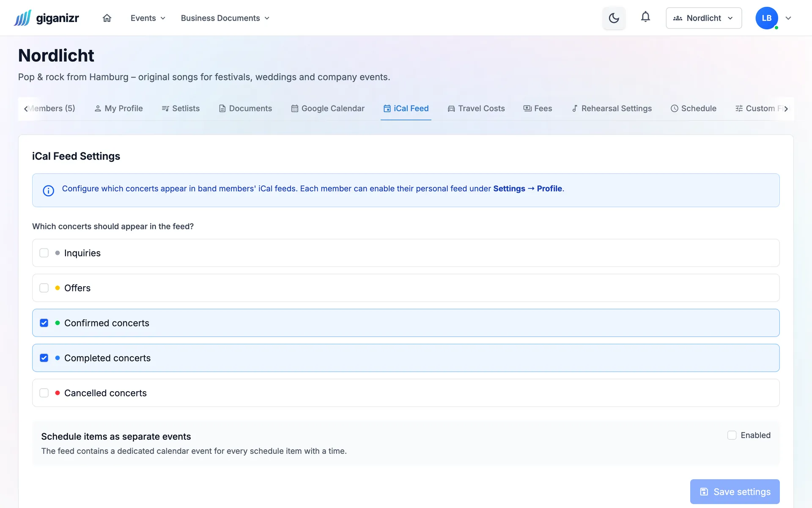Click the iCal Feed Settings heading
The height and width of the screenshot is (508, 812).
click(x=76, y=156)
